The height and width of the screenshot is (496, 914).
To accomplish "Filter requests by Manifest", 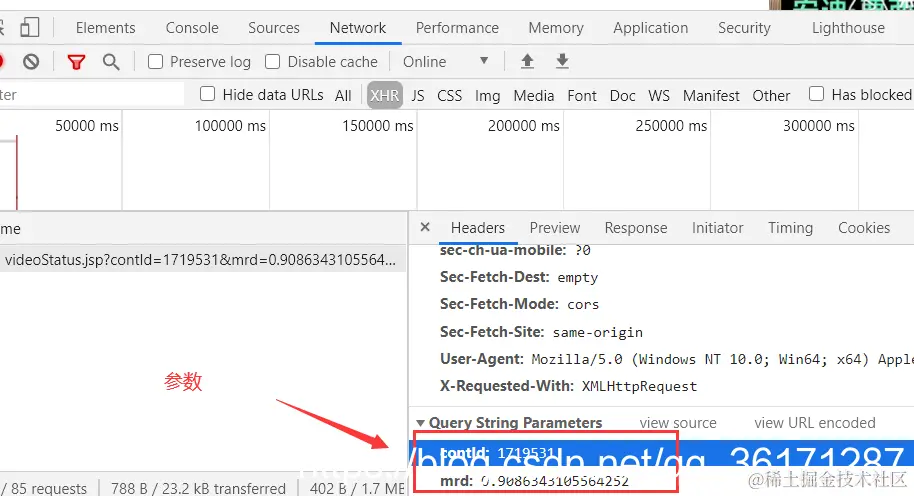I will (x=711, y=96).
